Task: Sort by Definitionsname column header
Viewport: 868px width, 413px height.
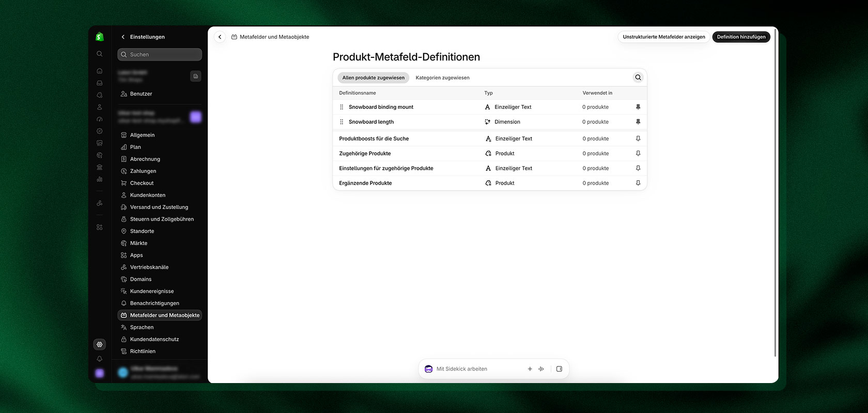Action: click(358, 93)
